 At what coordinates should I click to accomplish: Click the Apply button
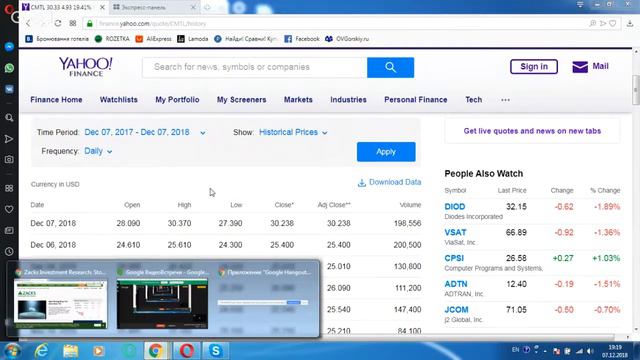click(386, 152)
